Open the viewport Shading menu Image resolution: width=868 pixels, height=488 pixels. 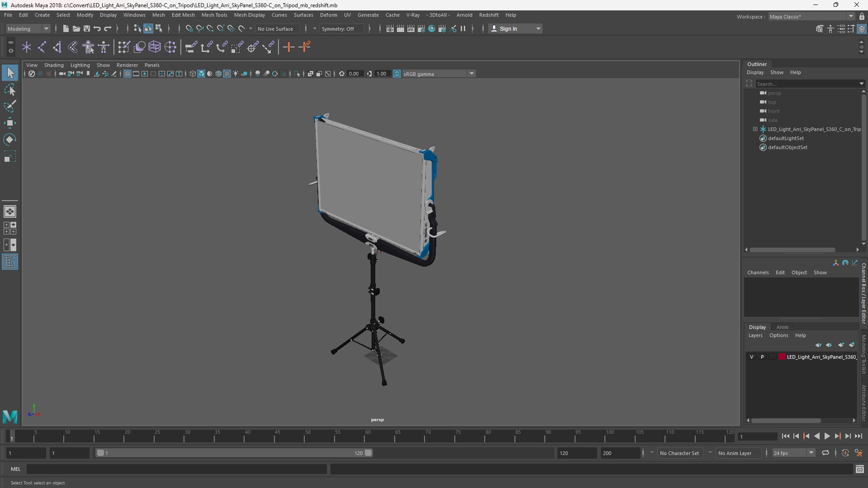click(54, 65)
